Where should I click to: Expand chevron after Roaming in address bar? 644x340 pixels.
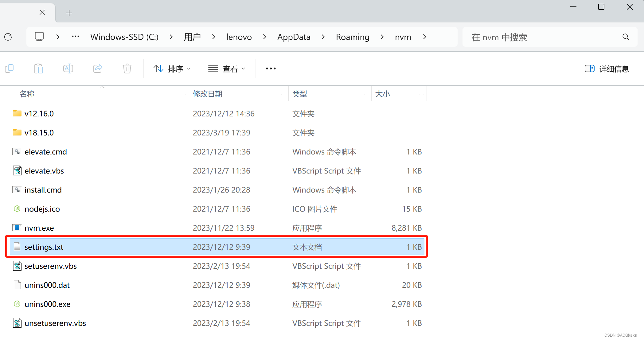[382, 37]
